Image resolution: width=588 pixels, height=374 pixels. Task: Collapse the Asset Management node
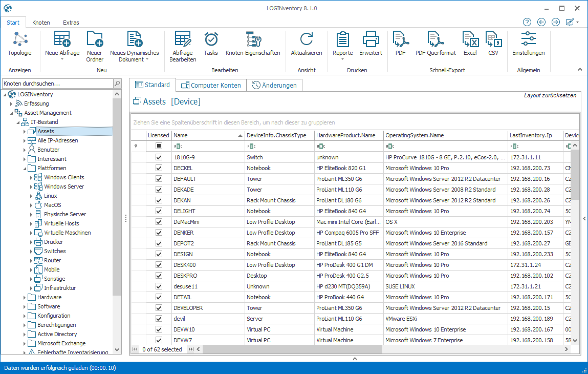[x=11, y=113]
